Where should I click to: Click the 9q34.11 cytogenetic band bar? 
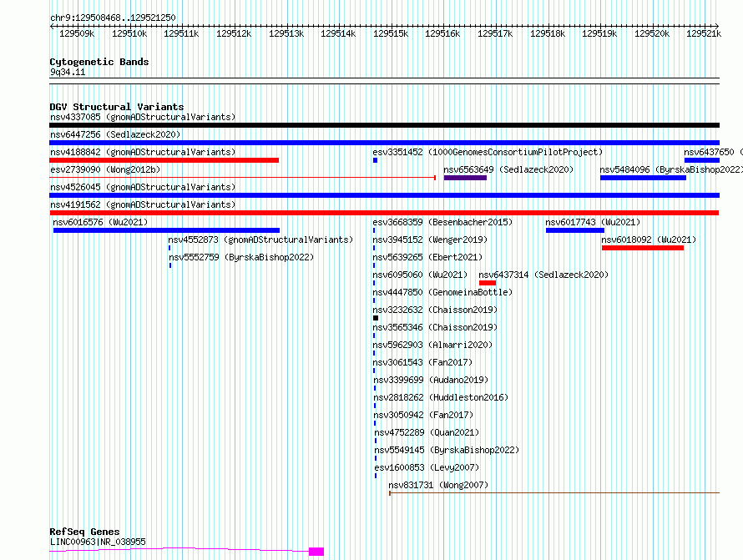(x=384, y=81)
